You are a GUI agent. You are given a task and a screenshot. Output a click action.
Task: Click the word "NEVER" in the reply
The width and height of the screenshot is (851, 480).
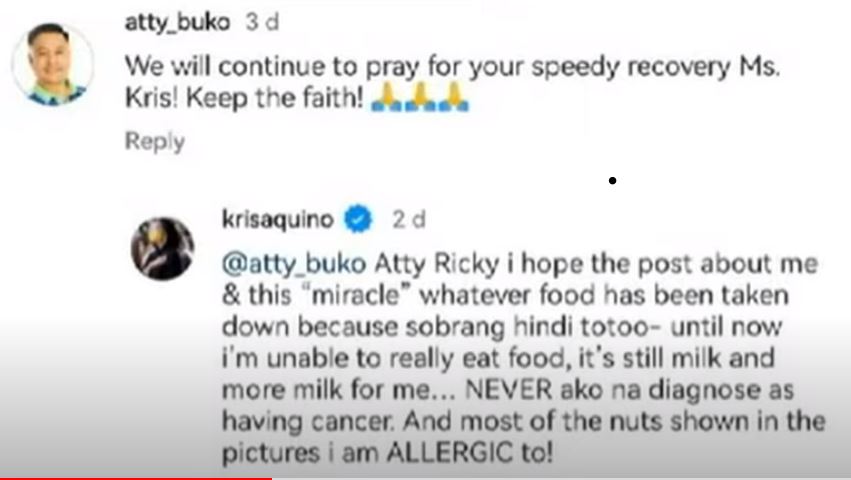point(509,390)
